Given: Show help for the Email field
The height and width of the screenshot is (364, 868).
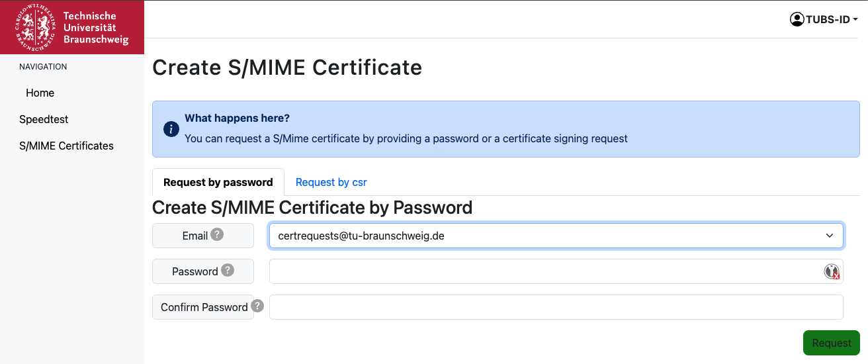Looking at the screenshot, I should pos(217,235).
